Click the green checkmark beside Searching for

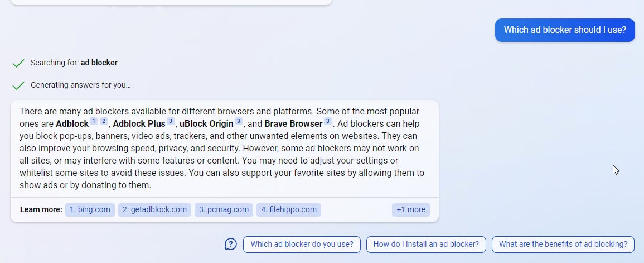tap(18, 63)
